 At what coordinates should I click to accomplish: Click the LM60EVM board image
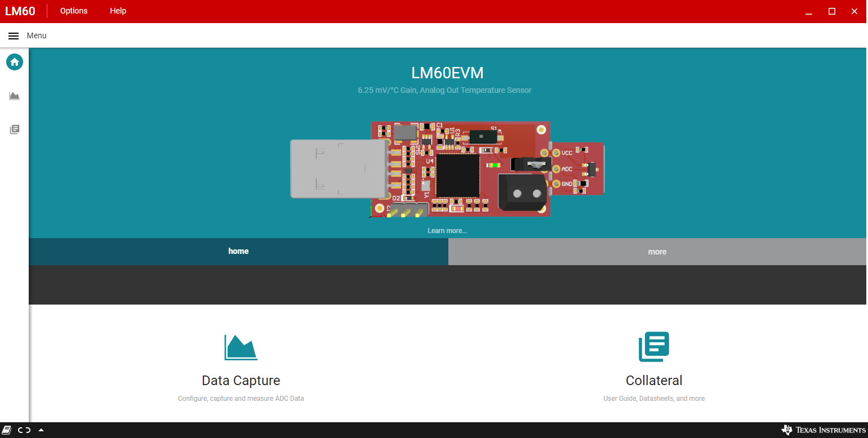(x=447, y=169)
